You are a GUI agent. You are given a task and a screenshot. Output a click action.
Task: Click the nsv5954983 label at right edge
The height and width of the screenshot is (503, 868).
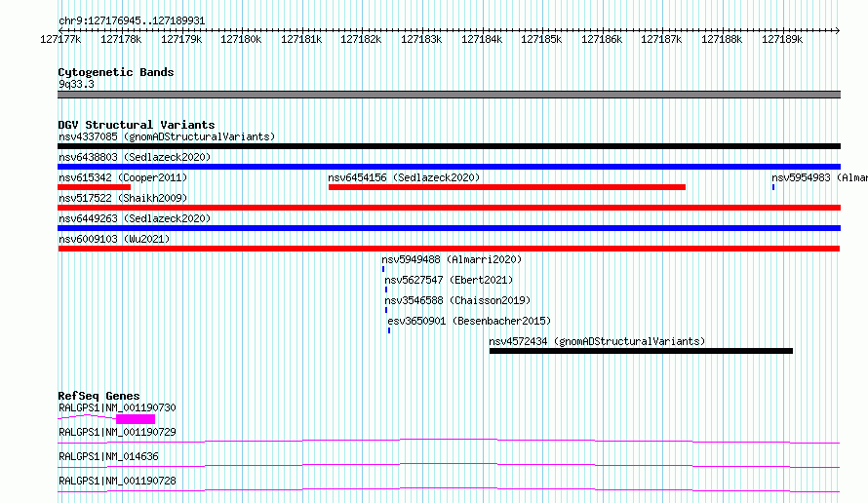[819, 177]
